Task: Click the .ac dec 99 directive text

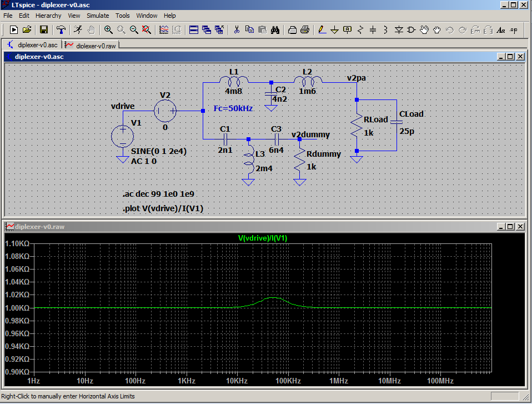Action: pyautogui.click(x=159, y=194)
